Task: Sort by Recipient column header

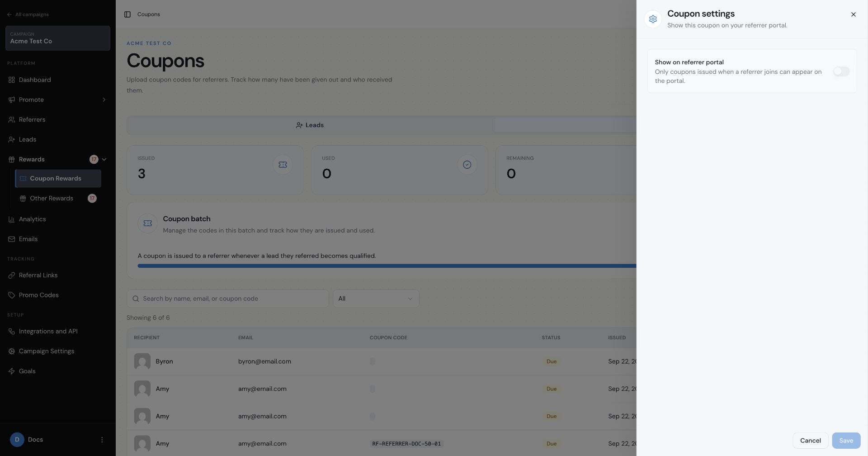Action: pos(146,338)
